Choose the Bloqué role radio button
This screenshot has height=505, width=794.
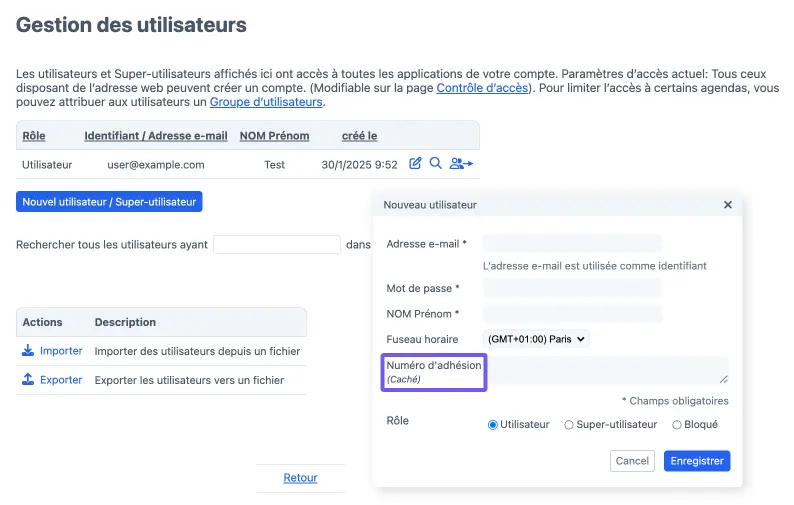(677, 425)
